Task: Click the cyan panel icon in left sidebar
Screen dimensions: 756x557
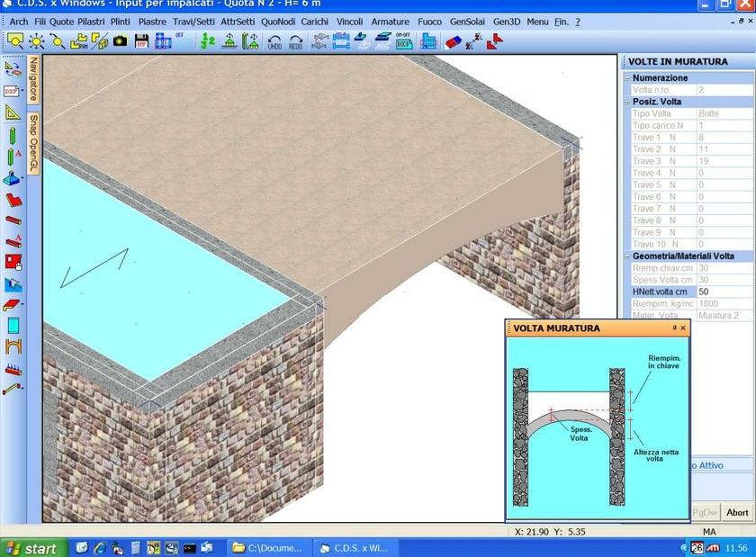Action: pos(13,325)
